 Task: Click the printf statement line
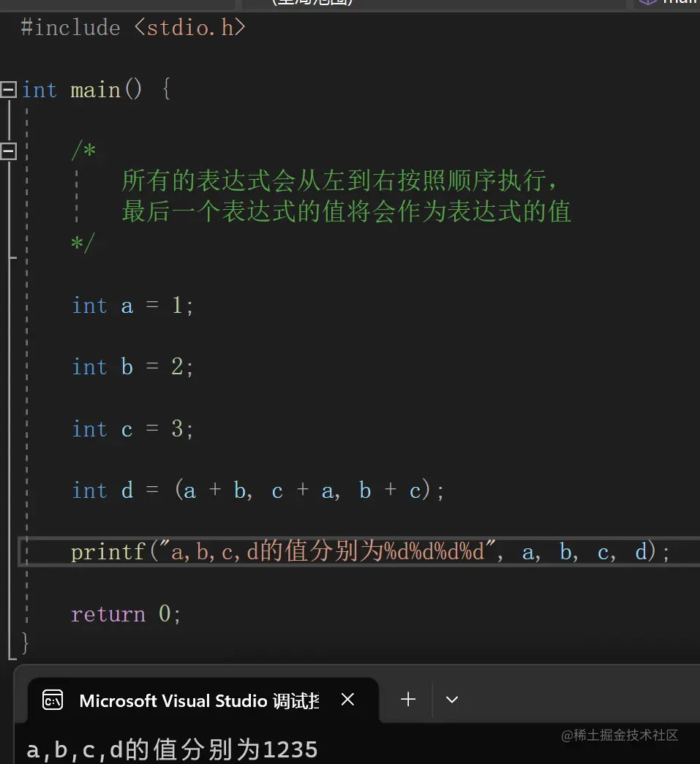(x=370, y=552)
